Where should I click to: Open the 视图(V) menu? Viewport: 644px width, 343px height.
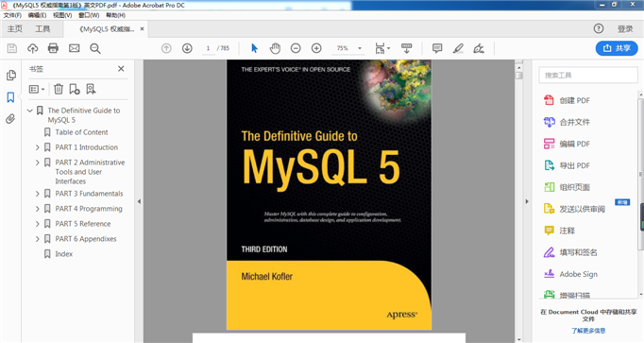[62, 15]
